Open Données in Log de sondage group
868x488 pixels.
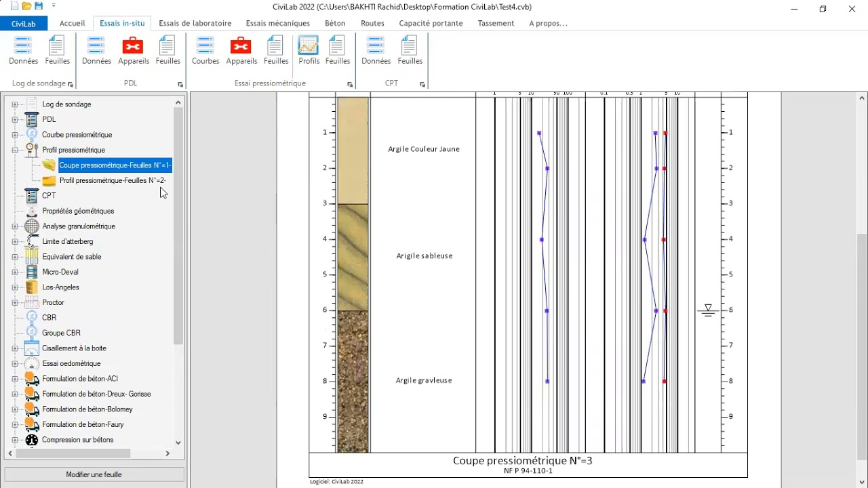coord(23,51)
